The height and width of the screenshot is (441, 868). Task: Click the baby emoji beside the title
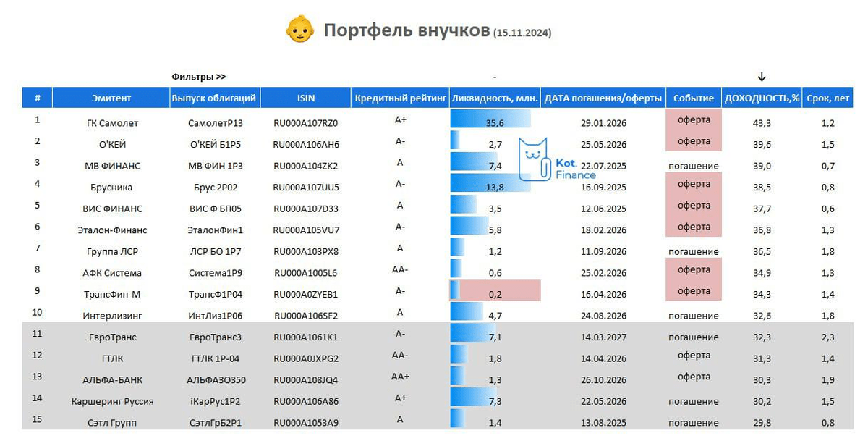click(300, 30)
